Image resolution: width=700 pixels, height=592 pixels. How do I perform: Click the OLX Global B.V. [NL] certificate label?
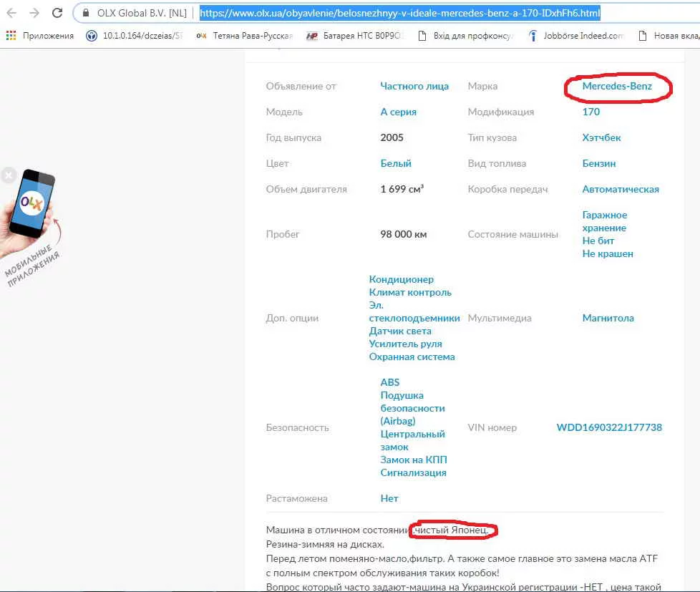pos(142,13)
